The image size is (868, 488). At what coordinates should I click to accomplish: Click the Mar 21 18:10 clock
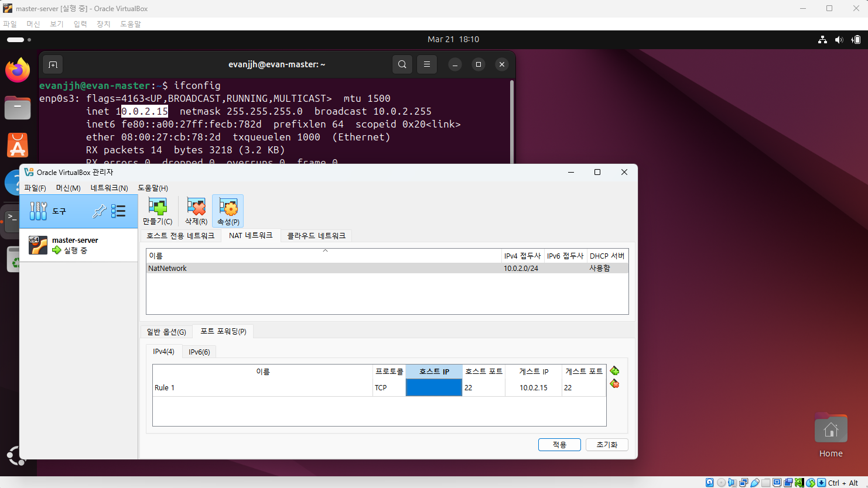coord(453,39)
